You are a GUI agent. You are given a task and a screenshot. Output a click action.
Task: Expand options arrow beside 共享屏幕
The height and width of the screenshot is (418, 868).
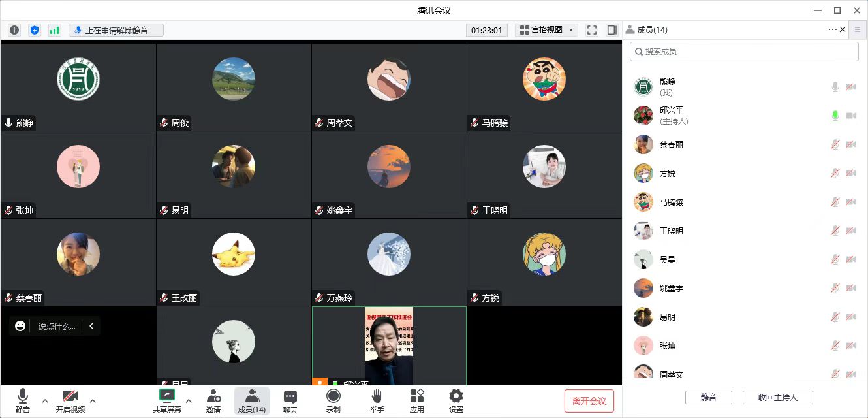pyautogui.click(x=189, y=400)
